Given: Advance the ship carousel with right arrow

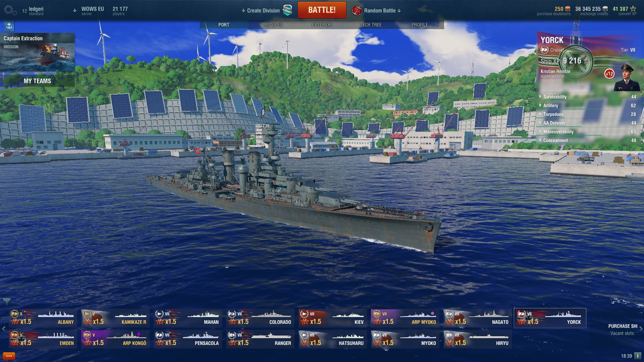Looking at the screenshot, I should pos(641,329).
